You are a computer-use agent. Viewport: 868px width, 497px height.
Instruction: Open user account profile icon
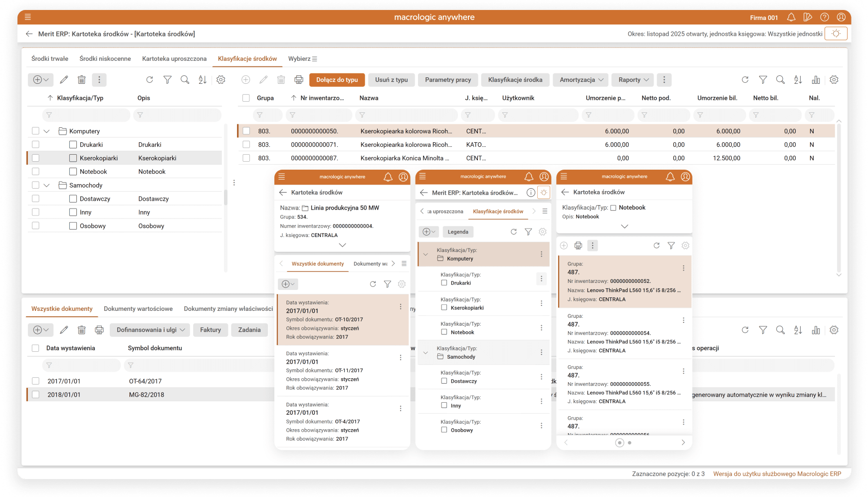pyautogui.click(x=841, y=17)
